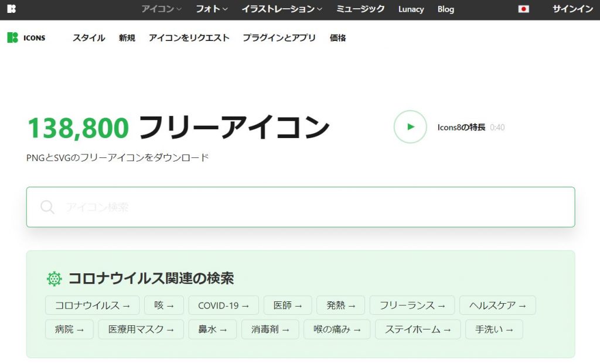
Task: Open the Lunacy page
Action: (411, 9)
